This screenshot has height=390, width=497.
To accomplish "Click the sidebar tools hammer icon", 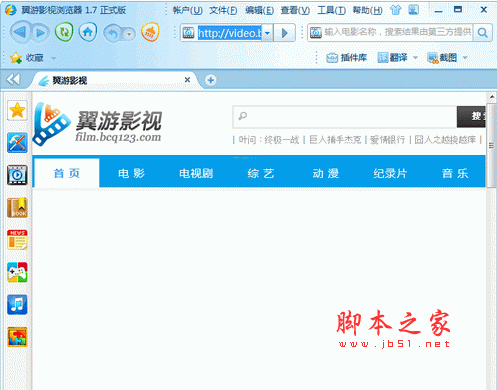I will pyautogui.click(x=17, y=142).
